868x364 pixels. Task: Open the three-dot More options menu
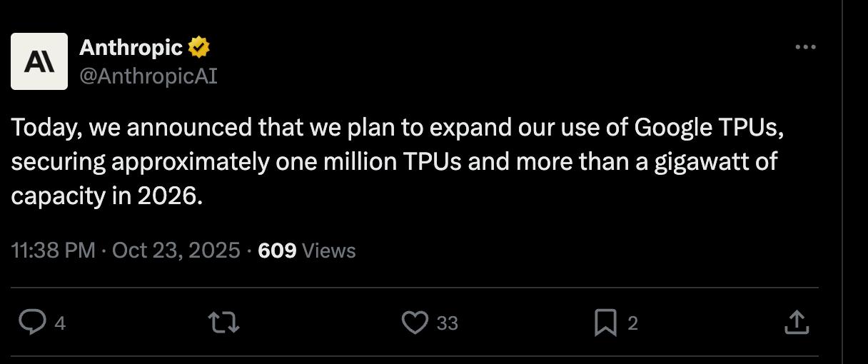pyautogui.click(x=805, y=47)
